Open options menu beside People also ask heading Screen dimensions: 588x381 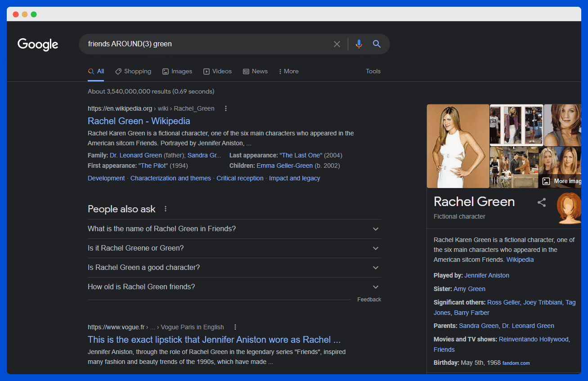tap(166, 209)
